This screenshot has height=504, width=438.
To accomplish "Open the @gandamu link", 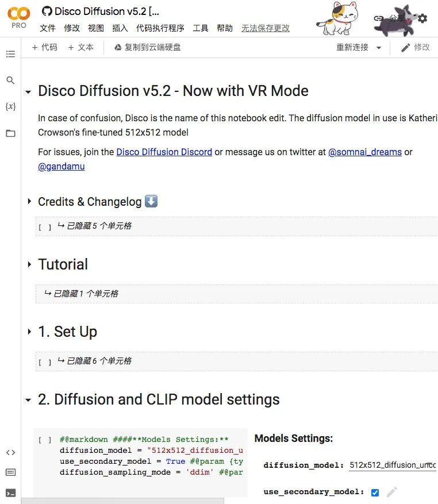I will [x=62, y=166].
